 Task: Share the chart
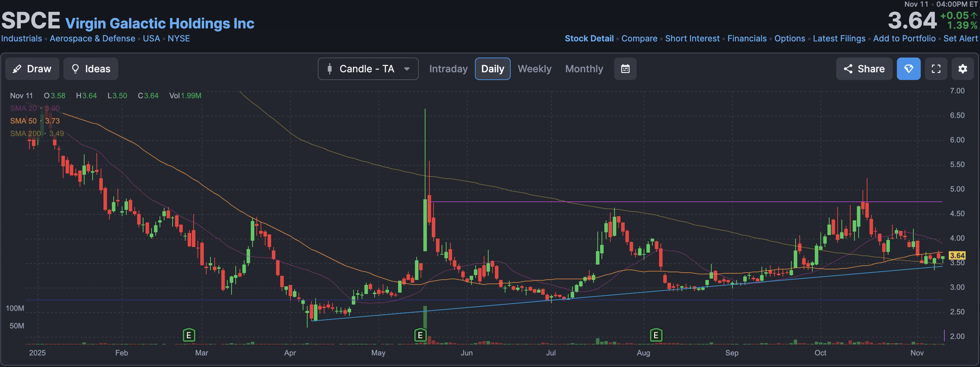[864, 69]
